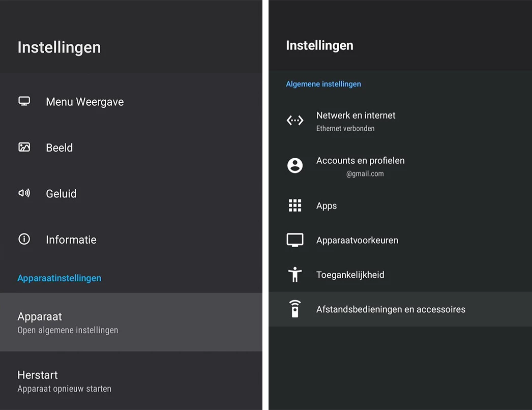Screen dimensions: 532x410
Task: Click the speaker icon beside Geluid
Action: coord(24,193)
